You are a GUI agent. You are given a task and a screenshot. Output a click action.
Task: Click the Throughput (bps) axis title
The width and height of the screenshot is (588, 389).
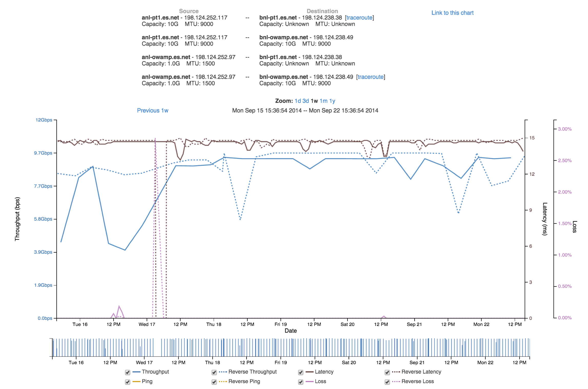click(x=17, y=219)
